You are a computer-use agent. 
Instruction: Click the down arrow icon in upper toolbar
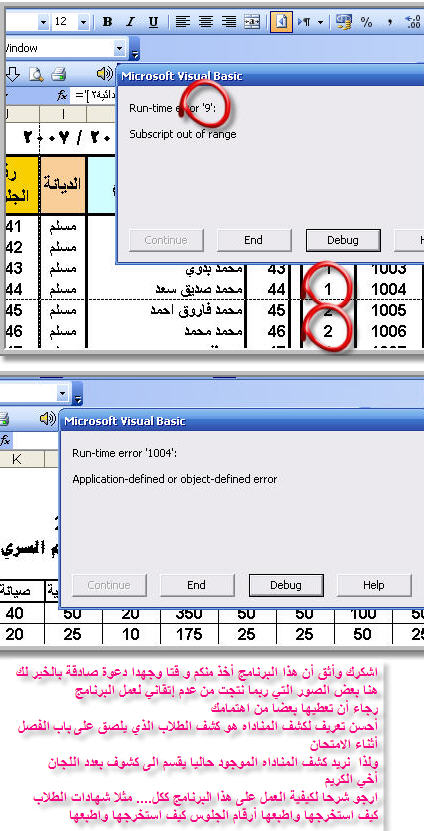[12, 75]
